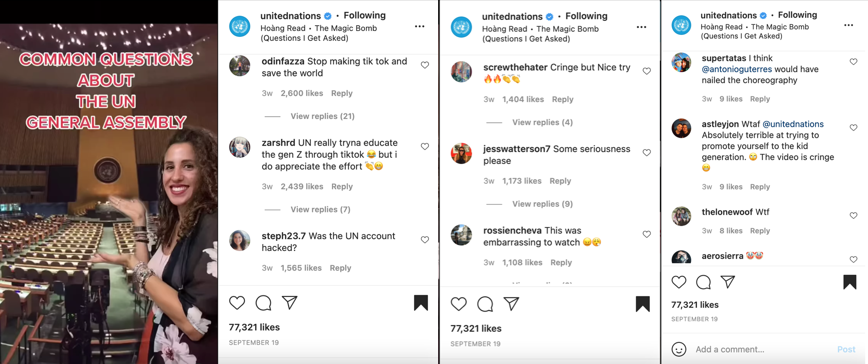Click comment bubble icon below steph23.7's comment
This screenshot has width=868, height=364.
pyautogui.click(x=263, y=303)
